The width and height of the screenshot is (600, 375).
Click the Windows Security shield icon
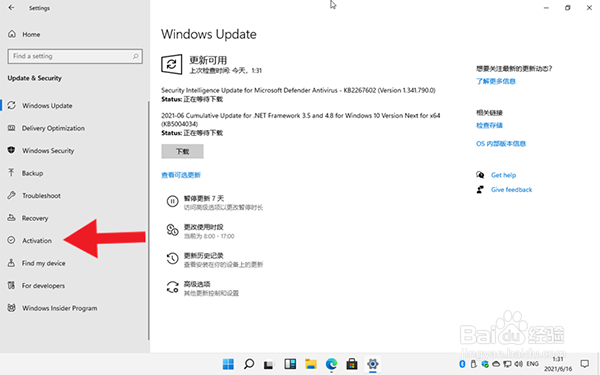click(x=11, y=150)
